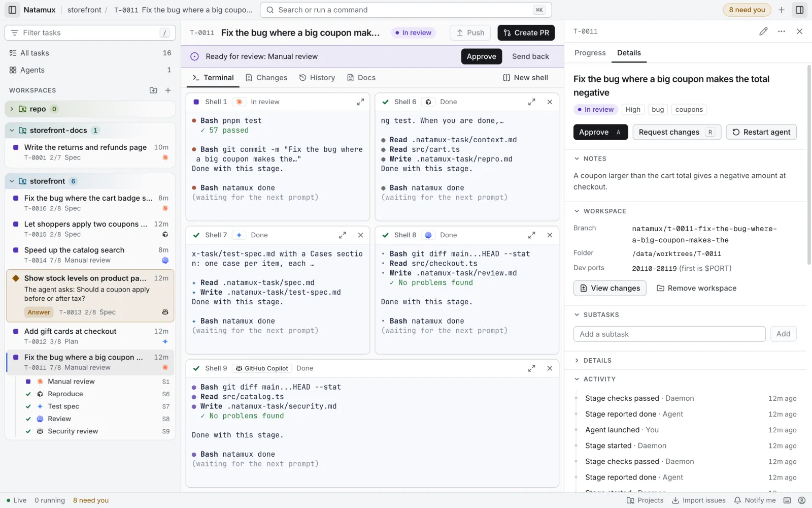Click the Filter tasks input
This screenshot has width=812, height=508.
(90, 33)
